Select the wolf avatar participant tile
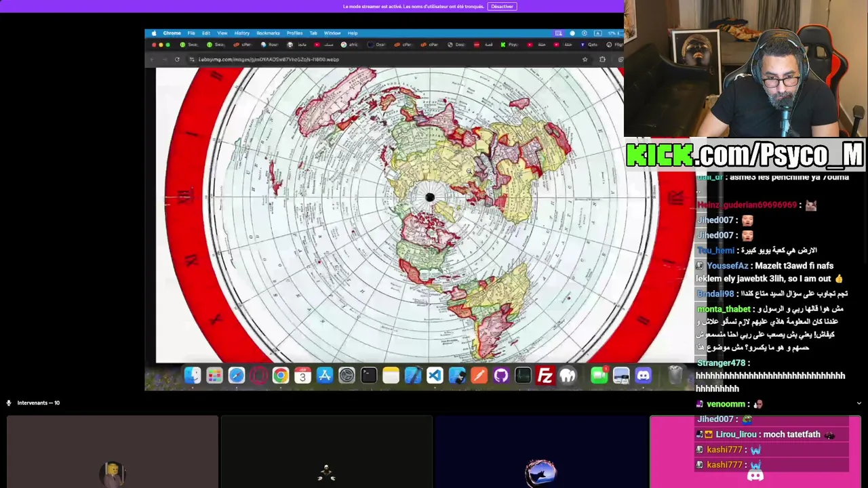Viewport: 868px width, 488px height. click(541, 452)
